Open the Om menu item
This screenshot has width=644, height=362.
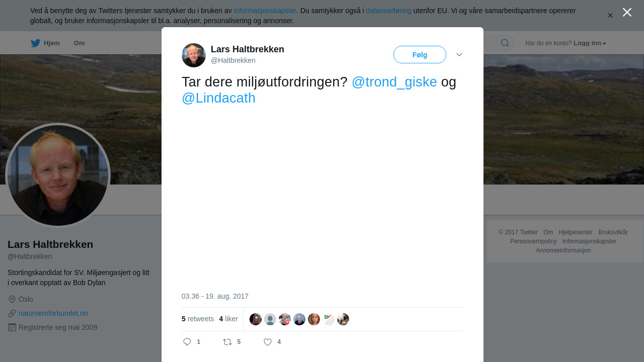point(79,43)
